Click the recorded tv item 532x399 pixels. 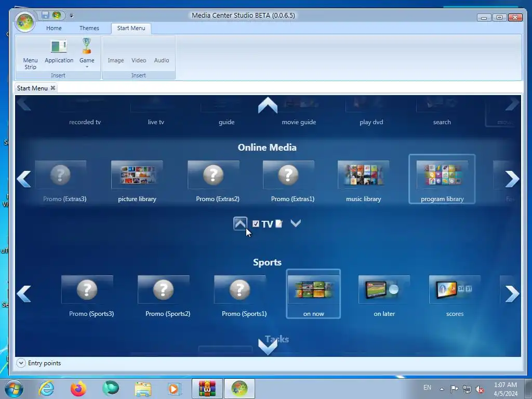pos(85,122)
